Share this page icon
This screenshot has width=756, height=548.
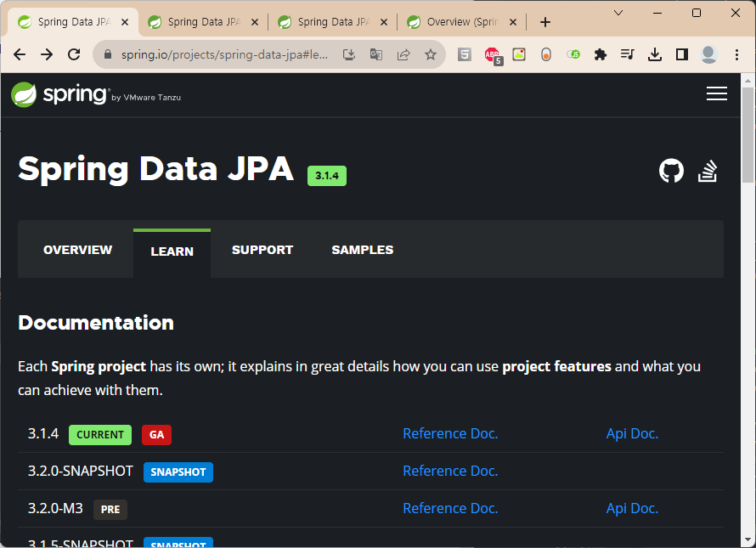click(x=403, y=54)
